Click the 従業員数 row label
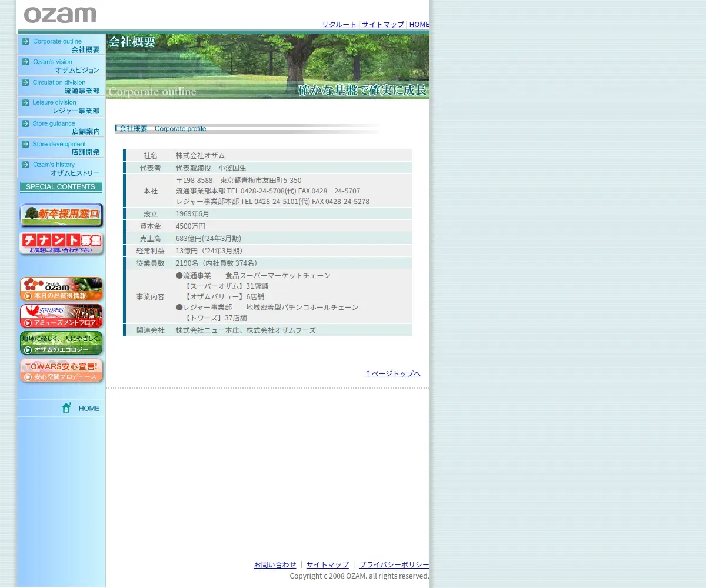 tap(151, 263)
